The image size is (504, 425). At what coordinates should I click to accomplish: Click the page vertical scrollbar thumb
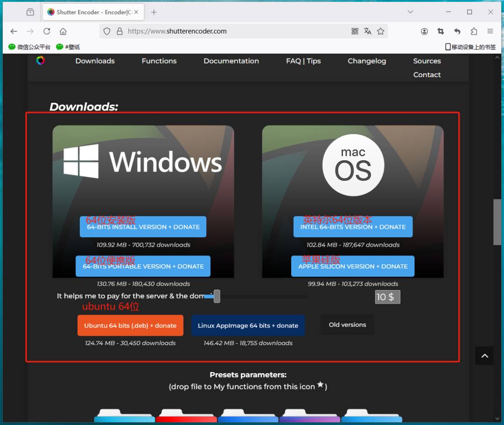pyautogui.click(x=497, y=222)
